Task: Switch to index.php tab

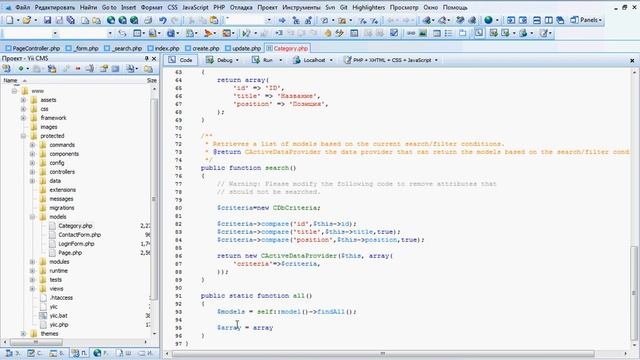Action: click(x=163, y=48)
